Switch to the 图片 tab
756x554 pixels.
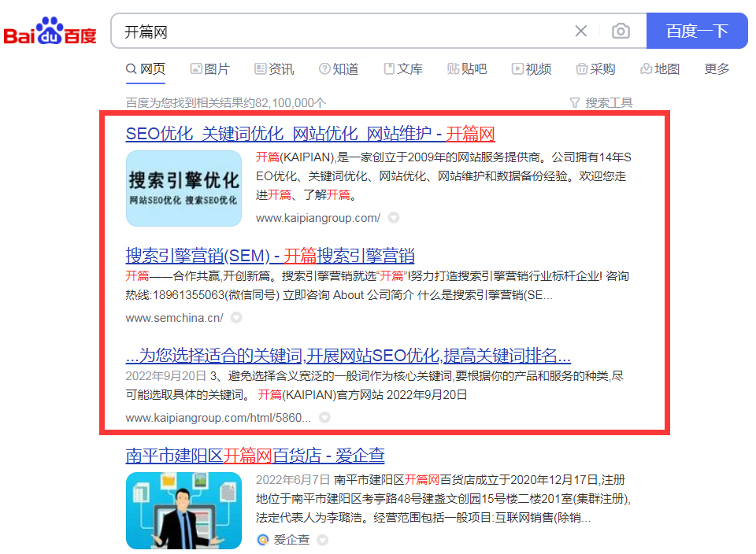209,69
